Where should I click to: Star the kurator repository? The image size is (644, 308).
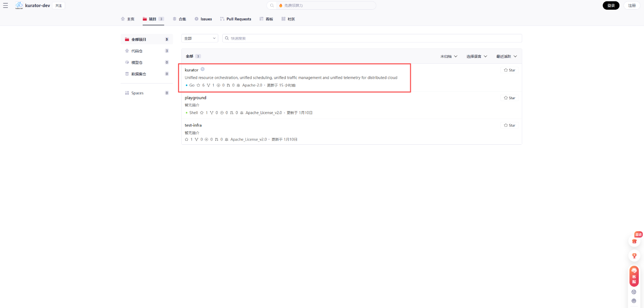[510, 70]
